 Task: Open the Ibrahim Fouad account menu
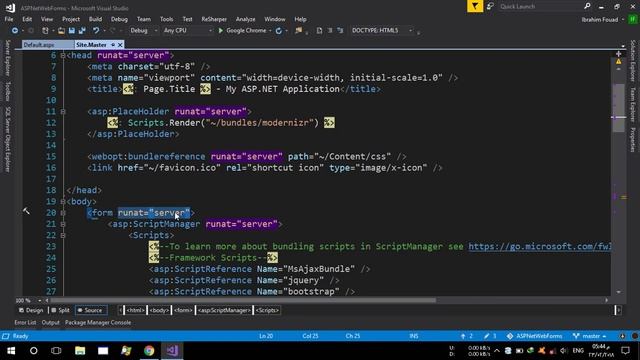click(x=602, y=20)
